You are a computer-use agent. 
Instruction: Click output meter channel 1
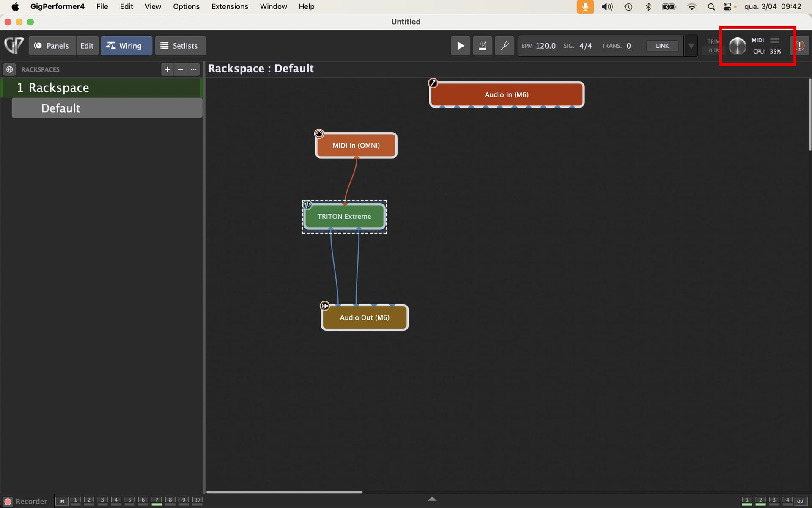747,501
